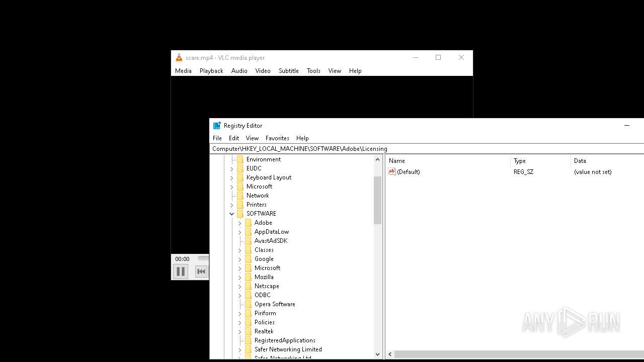Select the Safer Networking Limited key
Image resolution: width=644 pixels, height=362 pixels.
click(288, 349)
